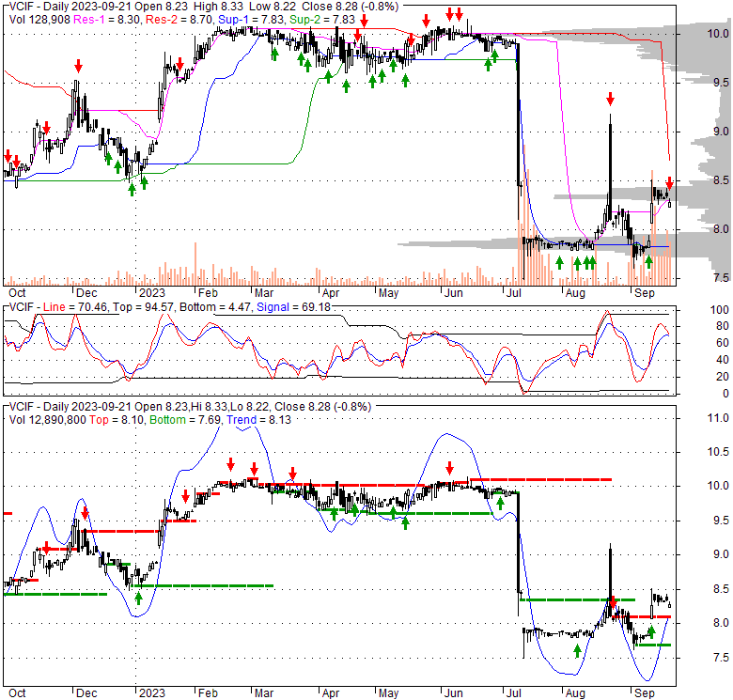Select the 'Vol 128,908' volume readout
733x700 pixels.
pyautogui.click(x=39, y=20)
